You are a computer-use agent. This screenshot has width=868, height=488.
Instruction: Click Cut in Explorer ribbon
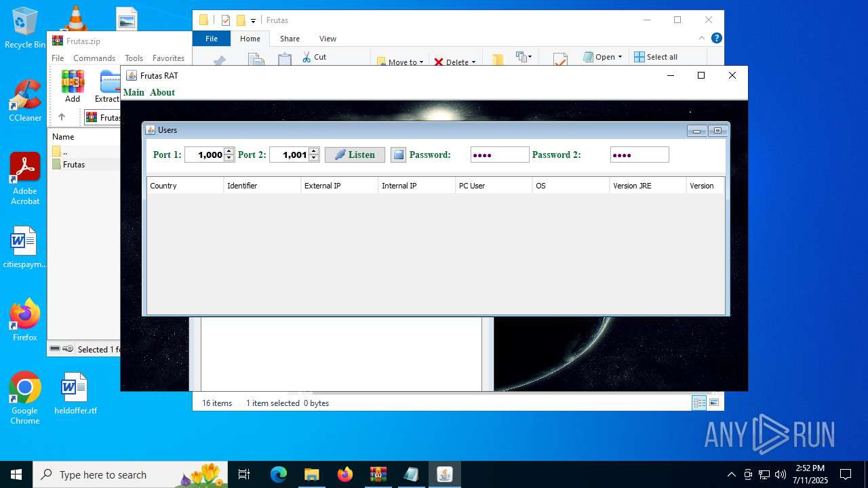314,57
